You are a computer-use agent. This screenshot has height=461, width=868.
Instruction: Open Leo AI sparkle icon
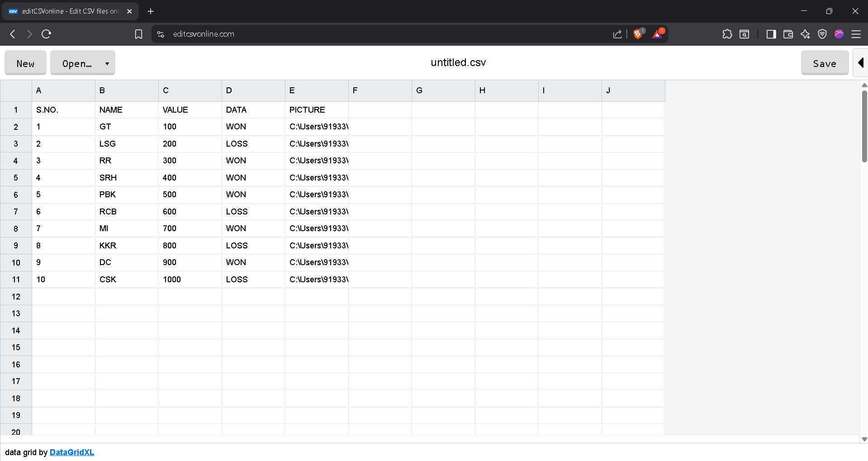805,34
